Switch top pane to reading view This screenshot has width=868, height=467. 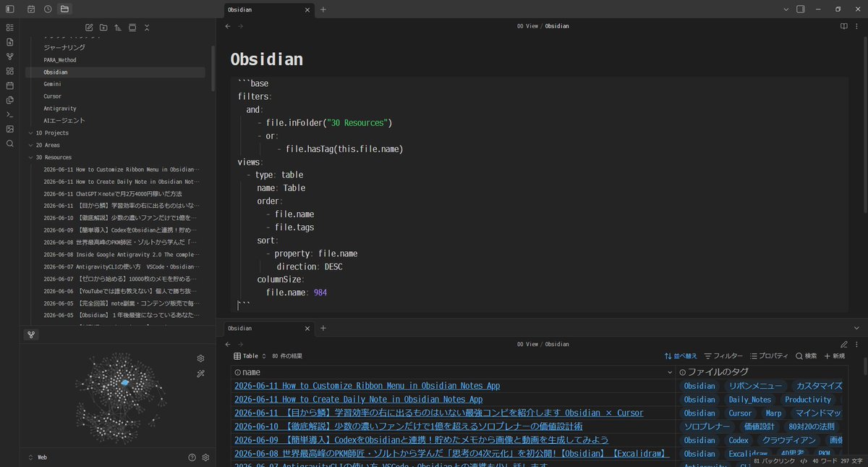click(843, 26)
